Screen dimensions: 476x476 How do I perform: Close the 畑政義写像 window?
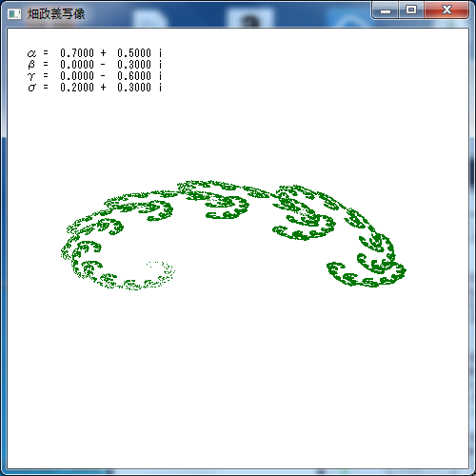[446, 10]
